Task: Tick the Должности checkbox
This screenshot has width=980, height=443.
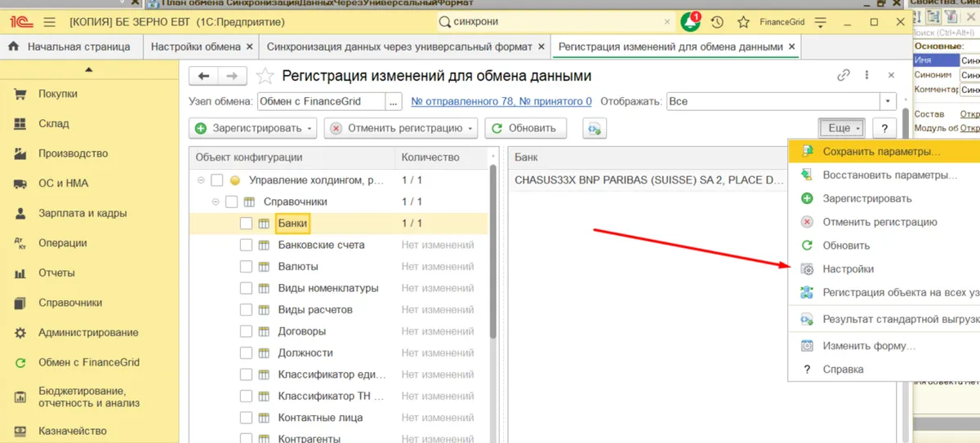Action: [246, 353]
